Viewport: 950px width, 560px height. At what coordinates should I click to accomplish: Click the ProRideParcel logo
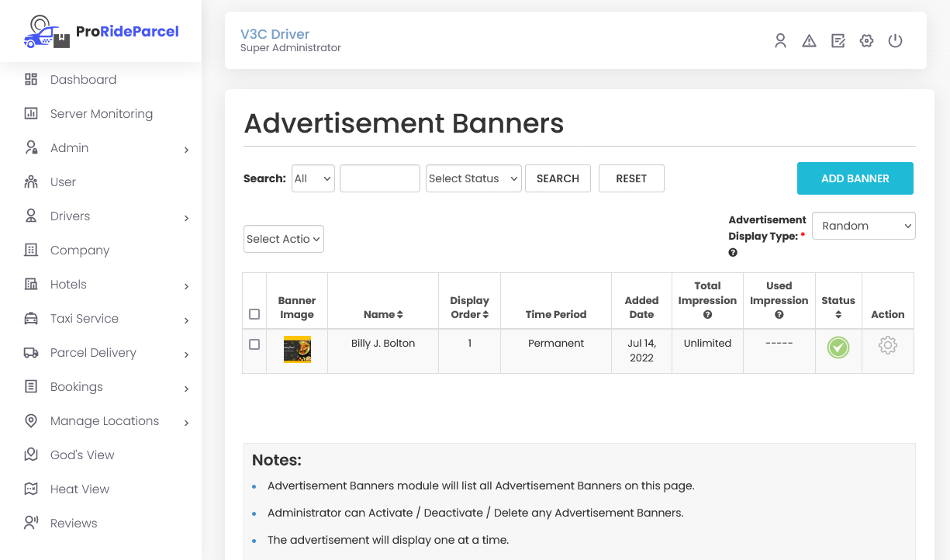[101, 32]
